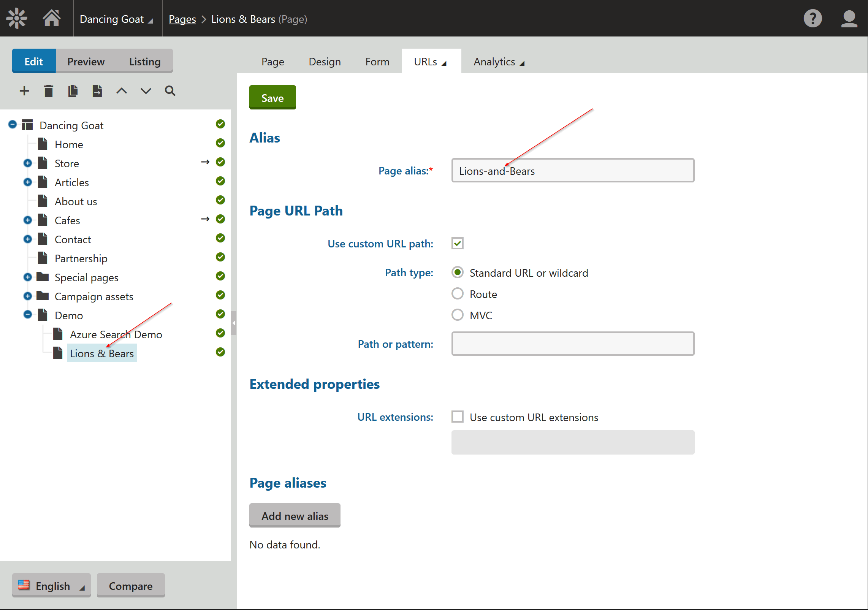Expand the Store tree node

click(27, 163)
